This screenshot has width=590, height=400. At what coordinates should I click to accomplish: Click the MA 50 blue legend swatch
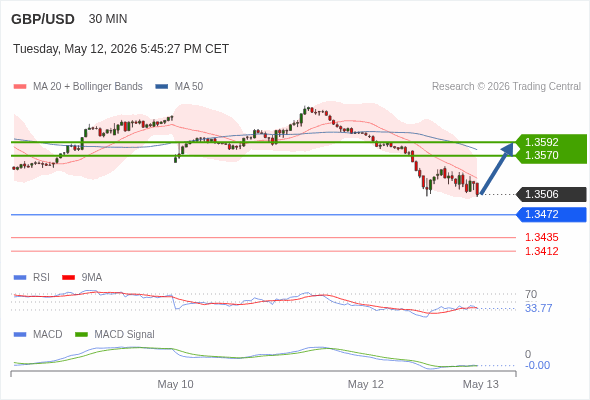point(162,87)
